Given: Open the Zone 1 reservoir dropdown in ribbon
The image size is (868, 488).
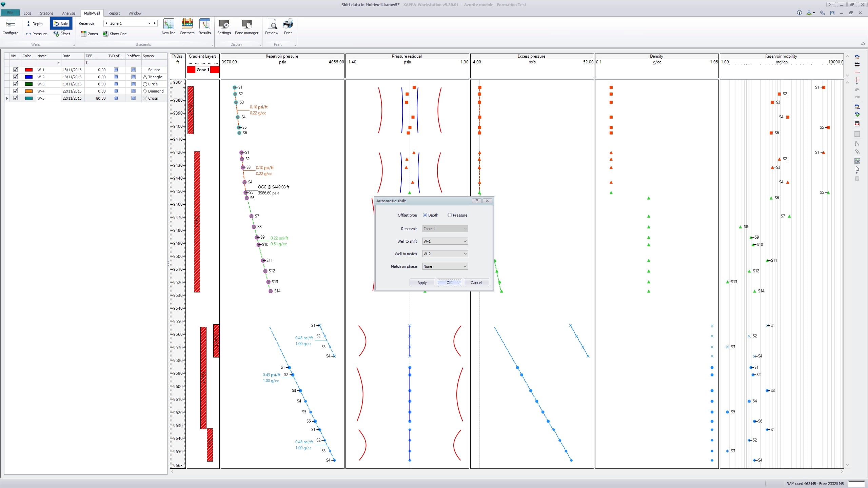Looking at the screenshot, I should click(x=149, y=23).
